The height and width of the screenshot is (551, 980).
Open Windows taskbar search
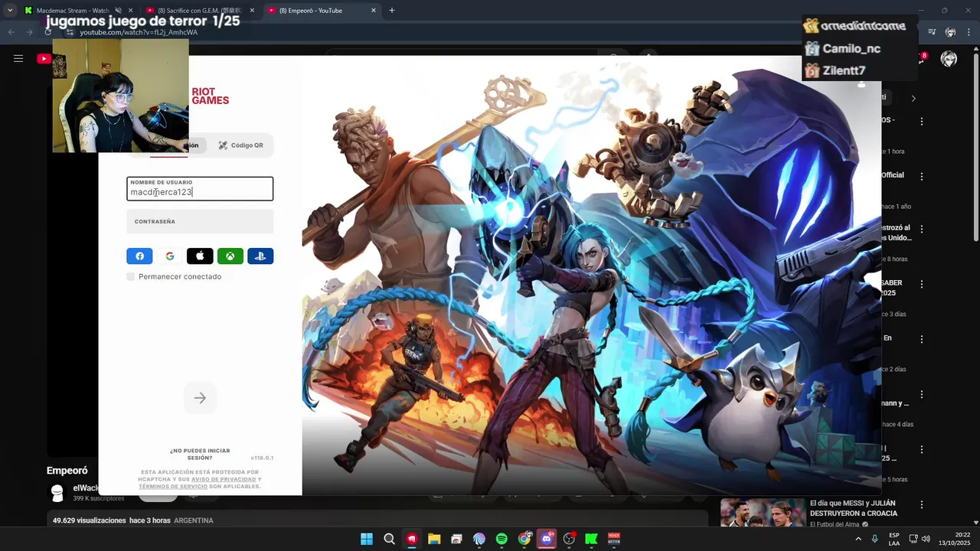(x=389, y=539)
